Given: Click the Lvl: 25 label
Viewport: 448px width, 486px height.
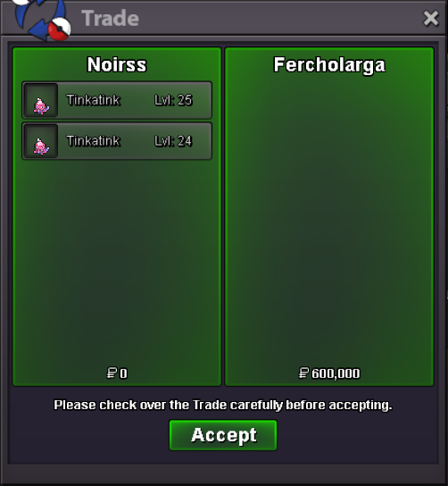Looking at the screenshot, I should [x=173, y=100].
